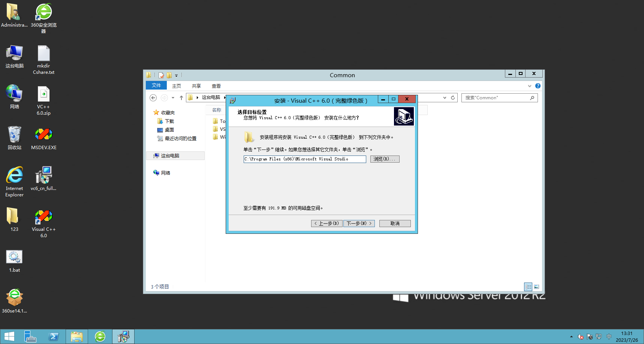Click the taskbar clock showing 13:31

[626, 337]
